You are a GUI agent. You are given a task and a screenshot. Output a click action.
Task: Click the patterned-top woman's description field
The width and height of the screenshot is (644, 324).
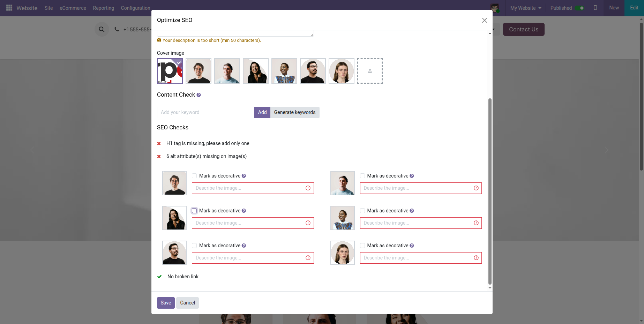(x=421, y=223)
